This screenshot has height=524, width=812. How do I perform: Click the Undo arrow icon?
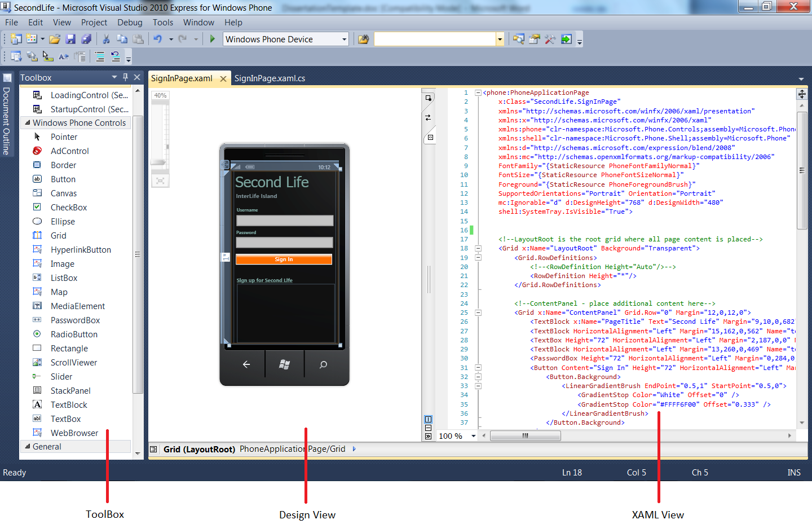click(x=157, y=39)
